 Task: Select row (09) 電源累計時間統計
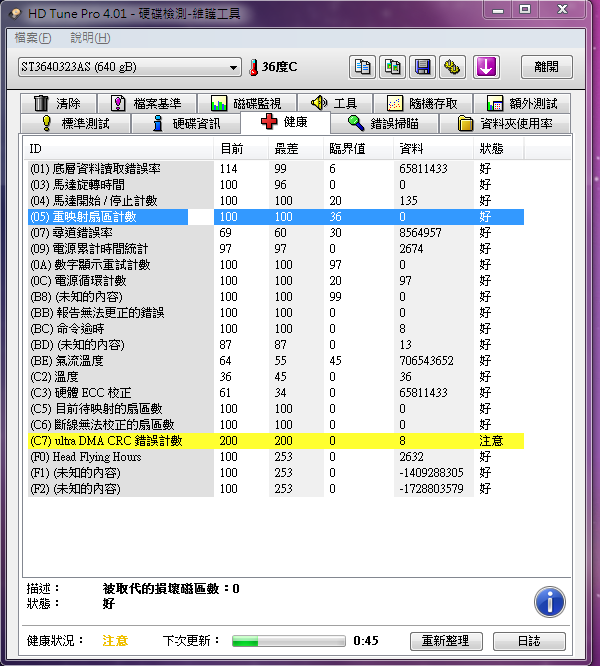[x=276, y=249]
